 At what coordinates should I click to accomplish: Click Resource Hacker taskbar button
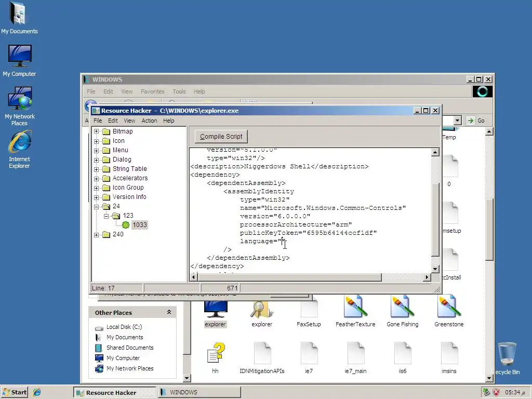point(114,392)
